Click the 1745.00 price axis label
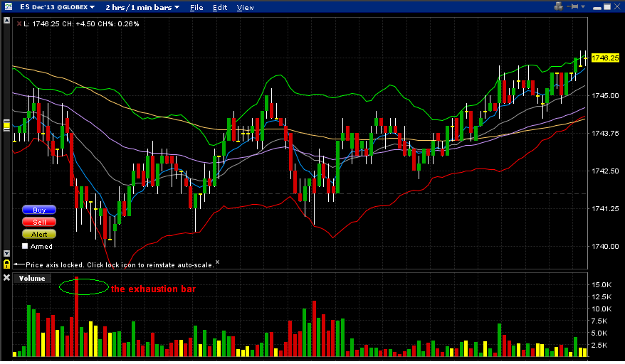 click(605, 95)
